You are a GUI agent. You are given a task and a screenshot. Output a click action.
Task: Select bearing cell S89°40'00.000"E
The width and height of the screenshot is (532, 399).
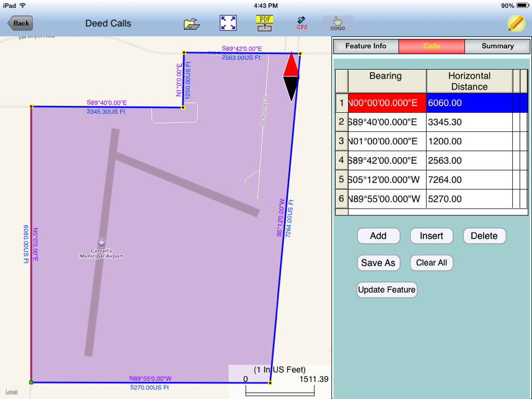(x=387, y=122)
